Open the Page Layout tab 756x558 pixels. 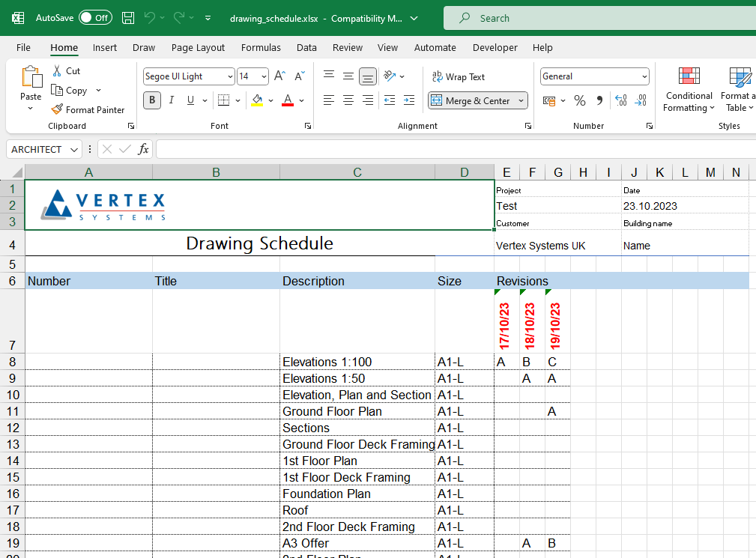click(x=198, y=47)
